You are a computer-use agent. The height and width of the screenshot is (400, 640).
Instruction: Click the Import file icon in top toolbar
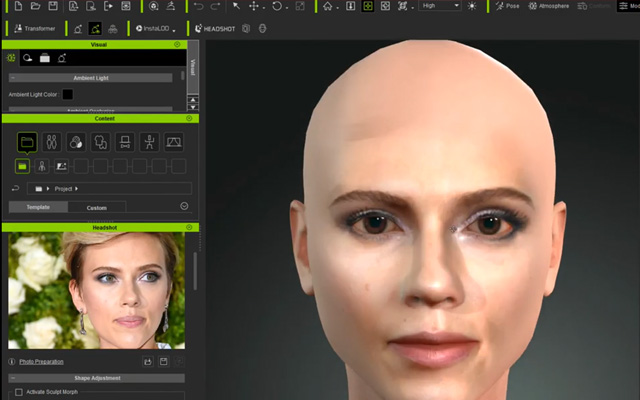tap(73, 6)
